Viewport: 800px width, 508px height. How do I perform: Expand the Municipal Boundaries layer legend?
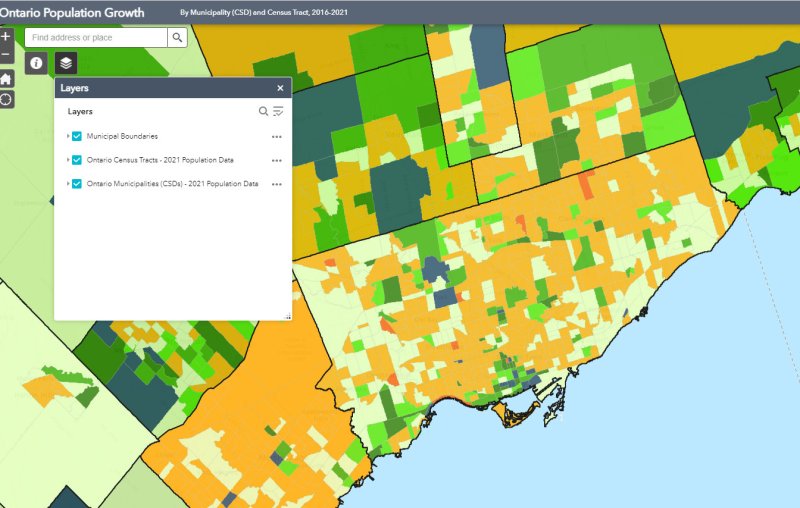tap(67, 135)
